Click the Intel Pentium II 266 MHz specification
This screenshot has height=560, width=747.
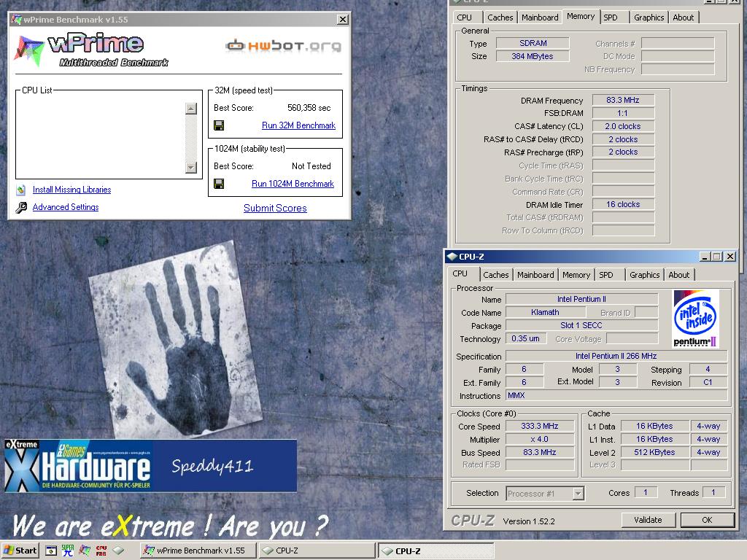[x=616, y=356]
